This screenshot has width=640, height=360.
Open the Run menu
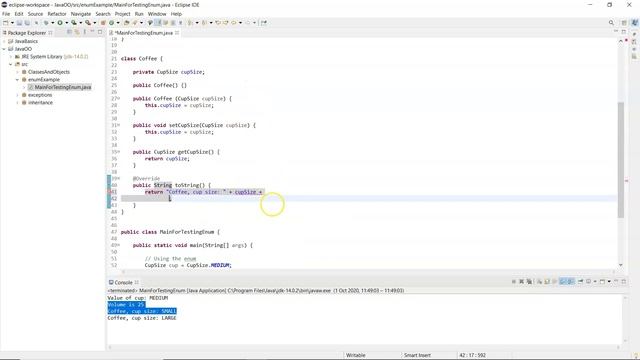(x=139, y=14)
